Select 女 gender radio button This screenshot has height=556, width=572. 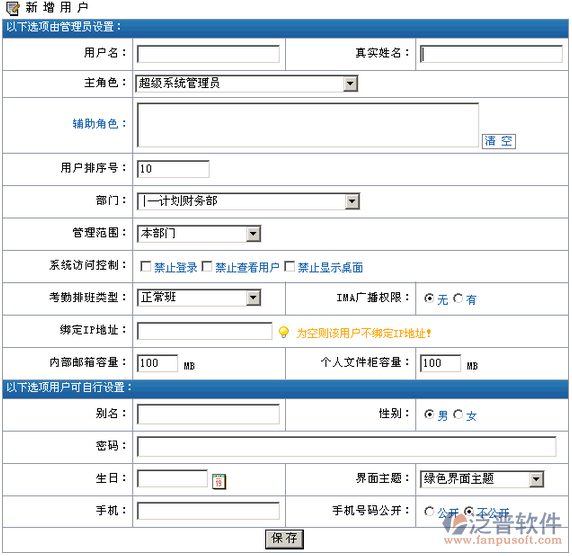458,414
